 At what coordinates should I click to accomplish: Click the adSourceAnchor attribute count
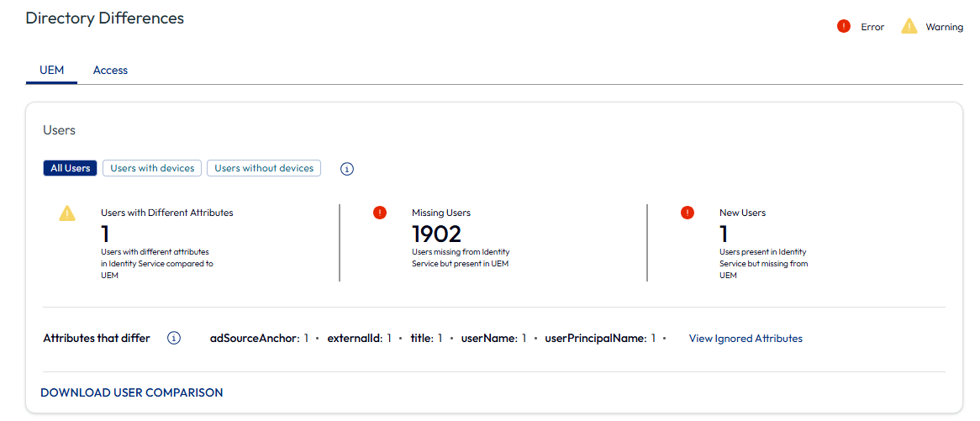tap(306, 338)
